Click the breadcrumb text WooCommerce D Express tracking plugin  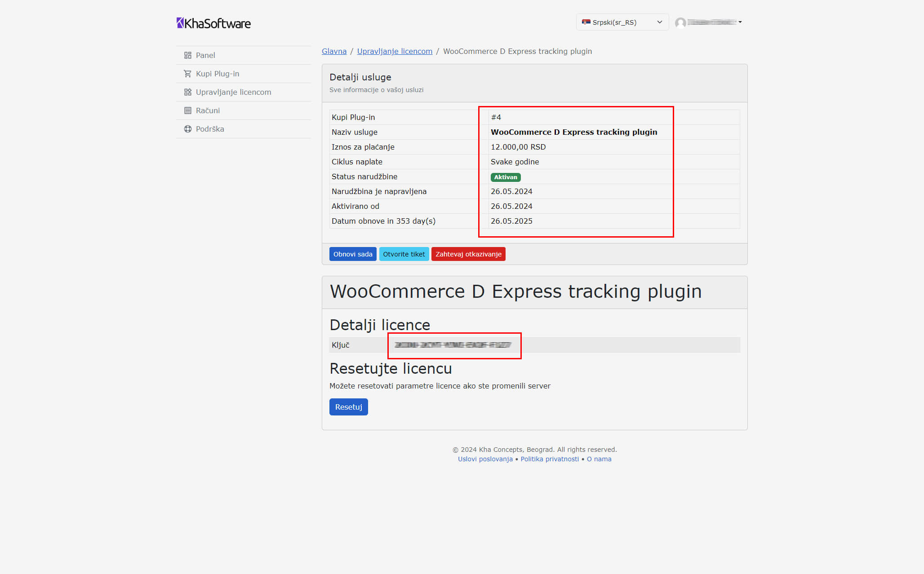(x=517, y=51)
